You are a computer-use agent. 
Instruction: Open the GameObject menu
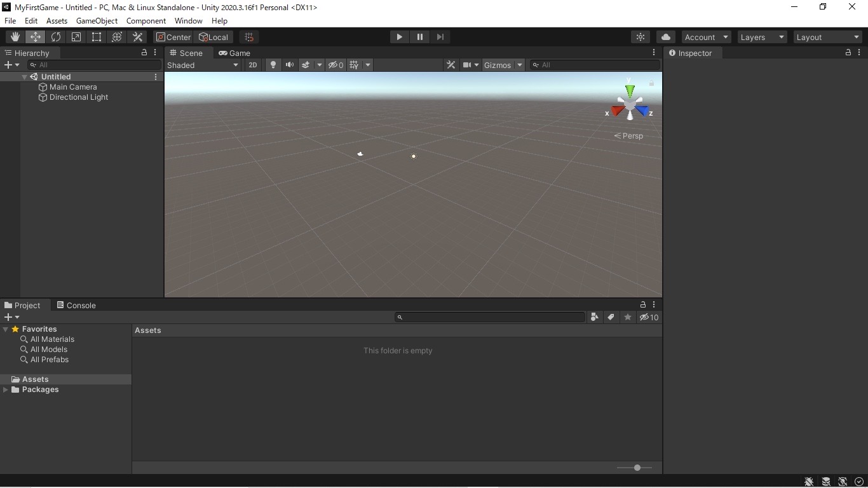pos(97,20)
